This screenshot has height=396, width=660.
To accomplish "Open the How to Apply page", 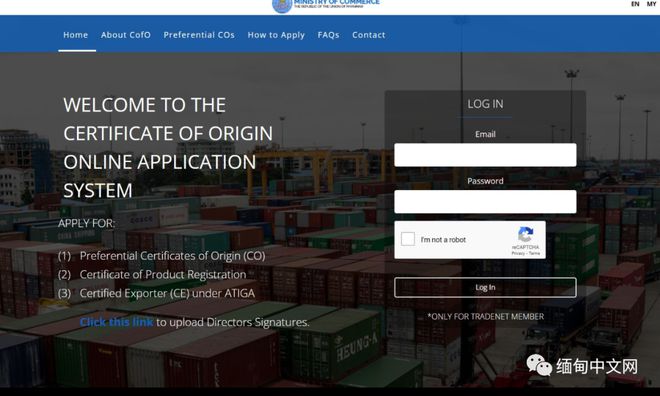I will tap(276, 35).
